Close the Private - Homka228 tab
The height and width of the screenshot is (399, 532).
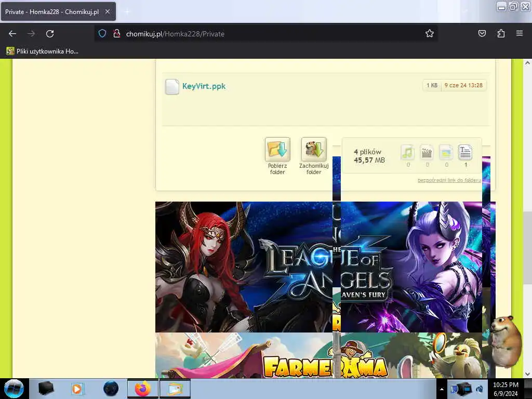tap(108, 11)
